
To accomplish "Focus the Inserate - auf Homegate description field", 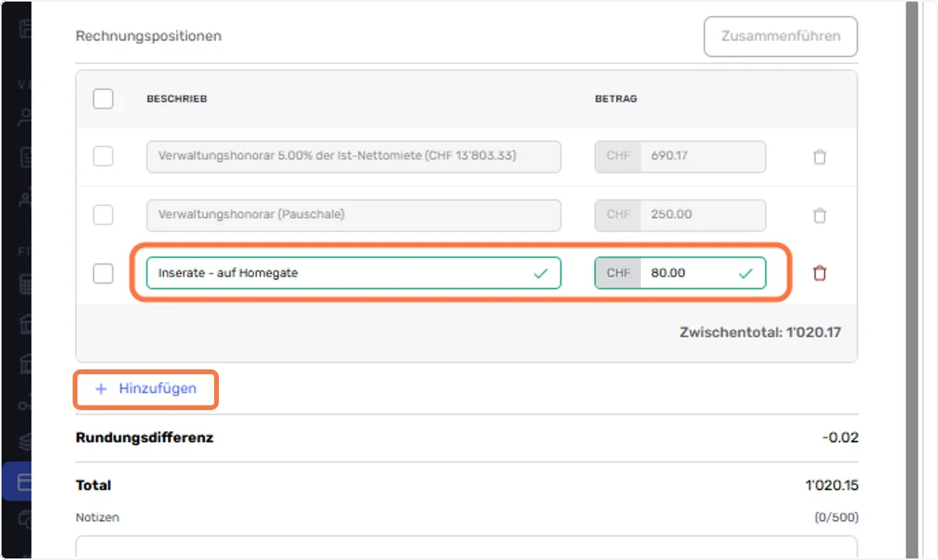I will coord(353,273).
